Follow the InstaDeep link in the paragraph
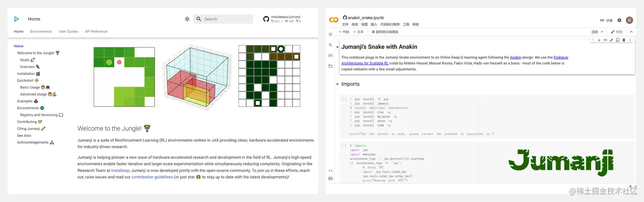The width and height of the screenshot is (644, 202). [120, 170]
